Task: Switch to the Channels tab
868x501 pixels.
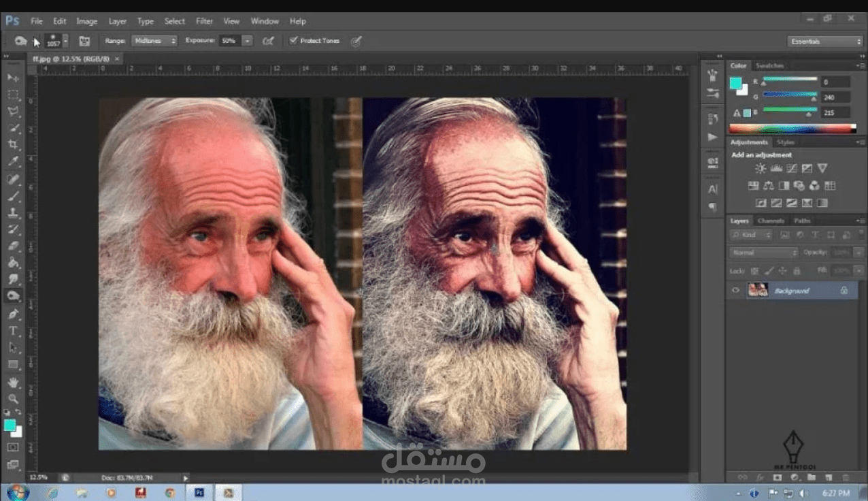Action: coord(771,221)
